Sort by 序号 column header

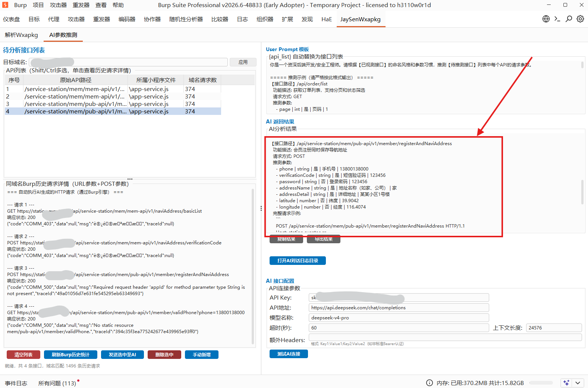14,80
